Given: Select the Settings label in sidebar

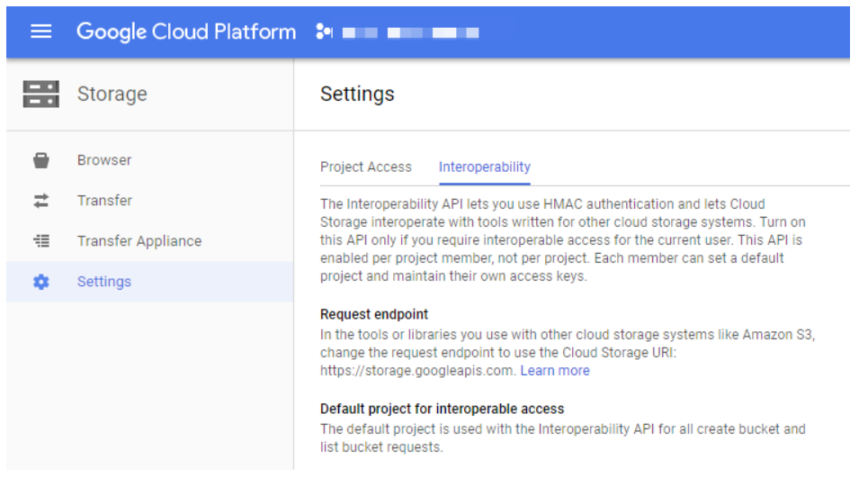Looking at the screenshot, I should click(x=104, y=282).
